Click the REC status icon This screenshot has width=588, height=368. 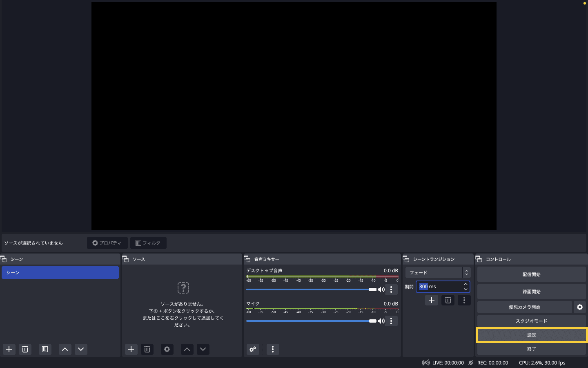tap(471, 363)
